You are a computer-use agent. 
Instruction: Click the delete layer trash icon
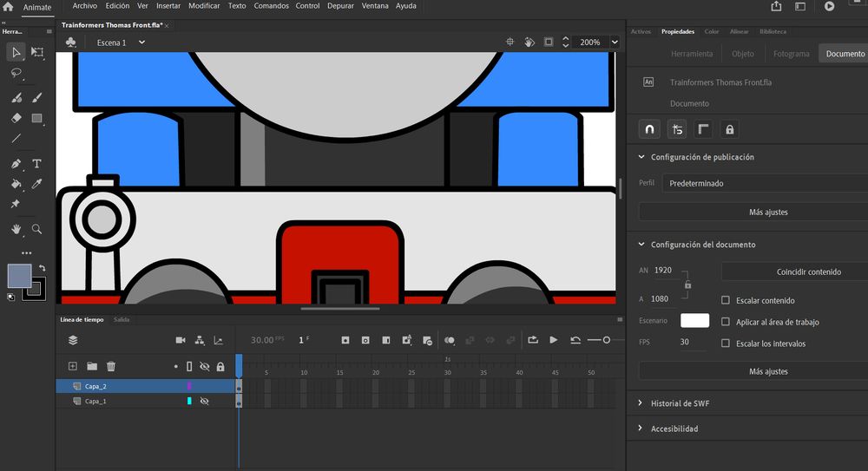111,367
